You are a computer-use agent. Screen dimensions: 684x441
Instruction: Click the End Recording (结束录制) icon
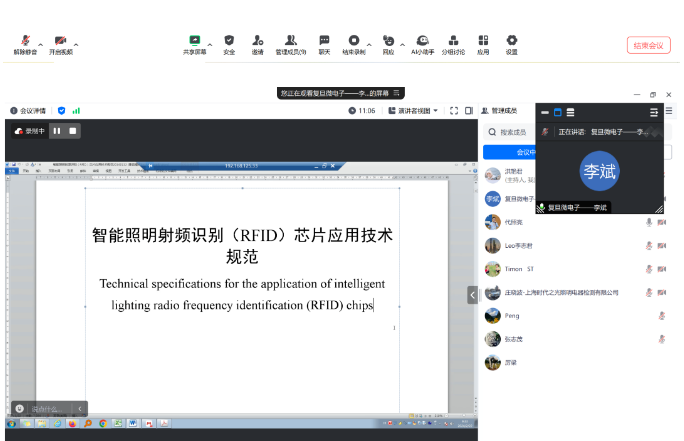click(x=353, y=42)
